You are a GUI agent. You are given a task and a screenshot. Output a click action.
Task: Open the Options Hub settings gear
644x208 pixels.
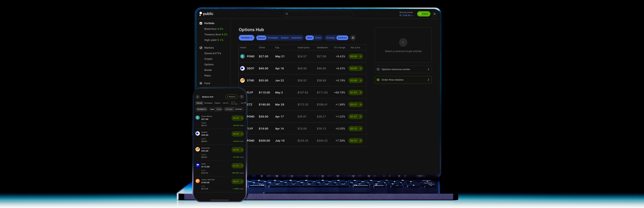pyautogui.click(x=353, y=38)
